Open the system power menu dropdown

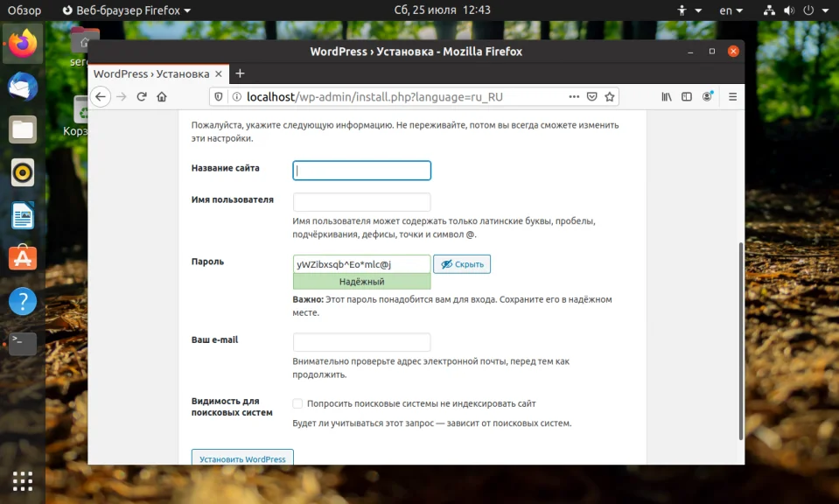pyautogui.click(x=816, y=10)
